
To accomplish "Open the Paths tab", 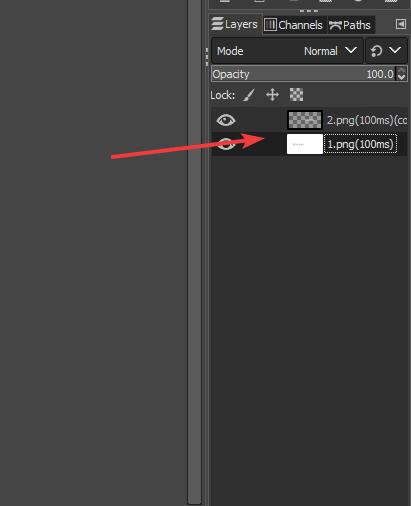I will click(350, 25).
